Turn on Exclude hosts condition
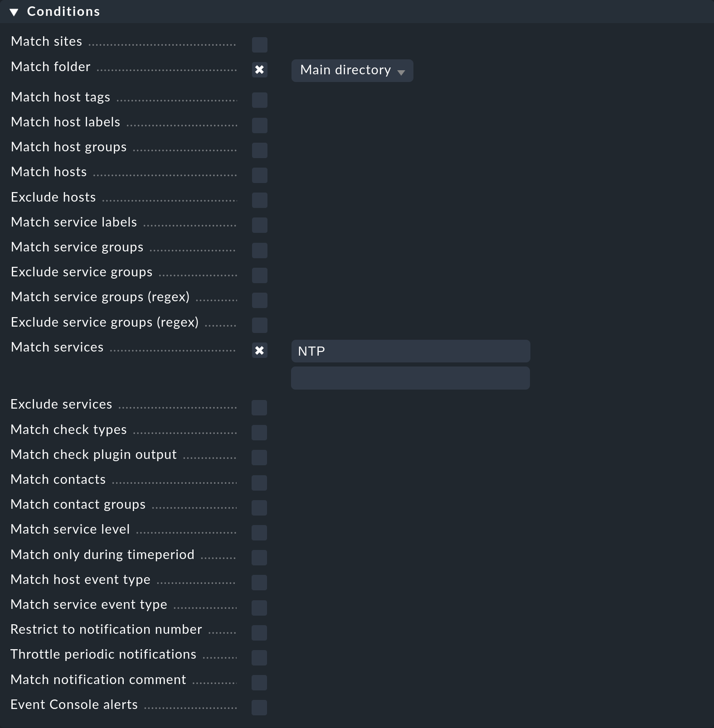This screenshot has width=714, height=728. [259, 200]
